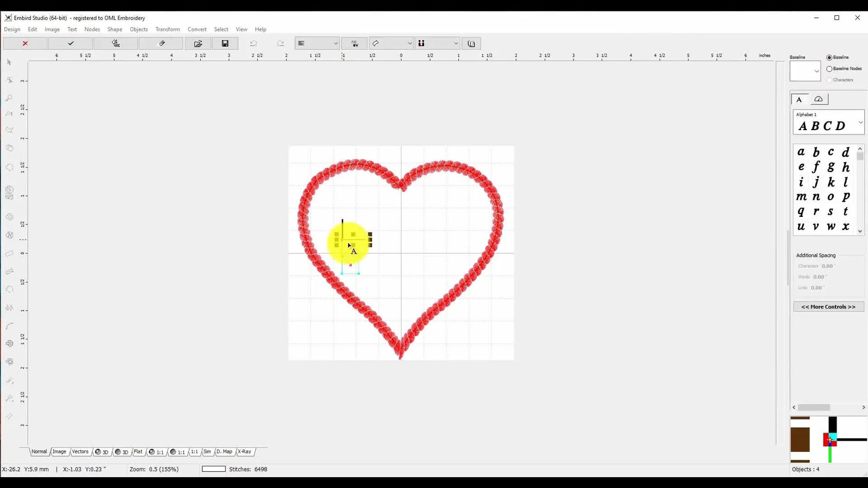Expand the text alignment dropdown in toolbar
This screenshot has height=488, width=868.
pos(335,43)
